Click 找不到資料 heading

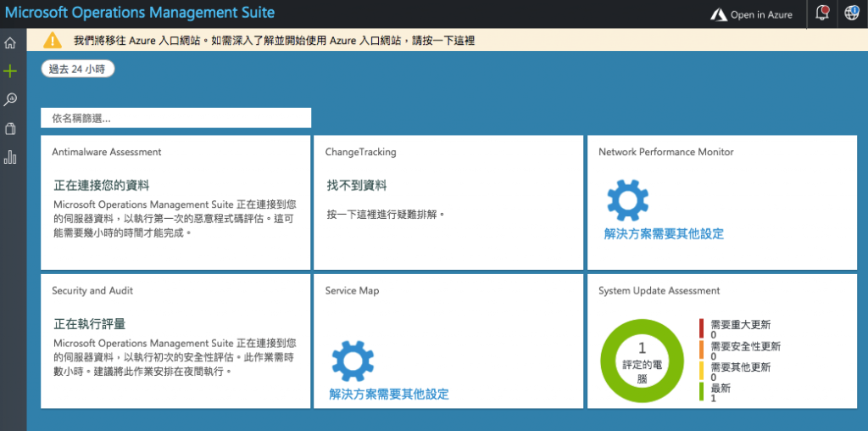357,186
